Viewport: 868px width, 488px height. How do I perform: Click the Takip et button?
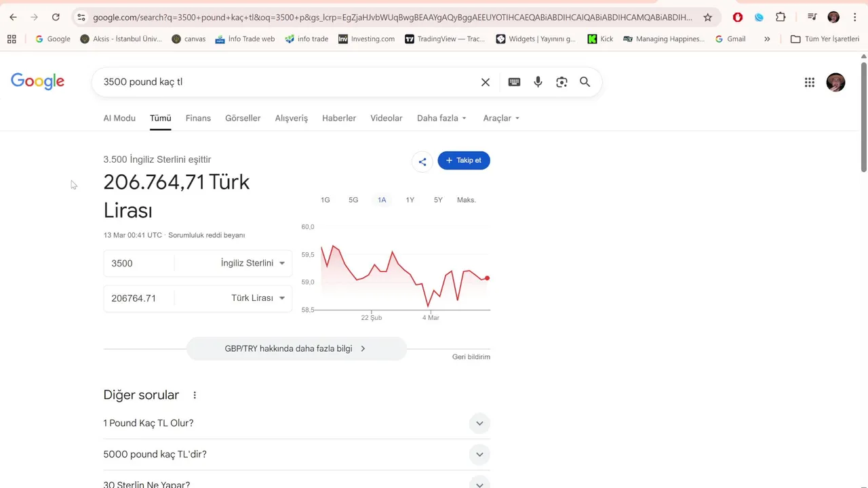[x=464, y=161]
